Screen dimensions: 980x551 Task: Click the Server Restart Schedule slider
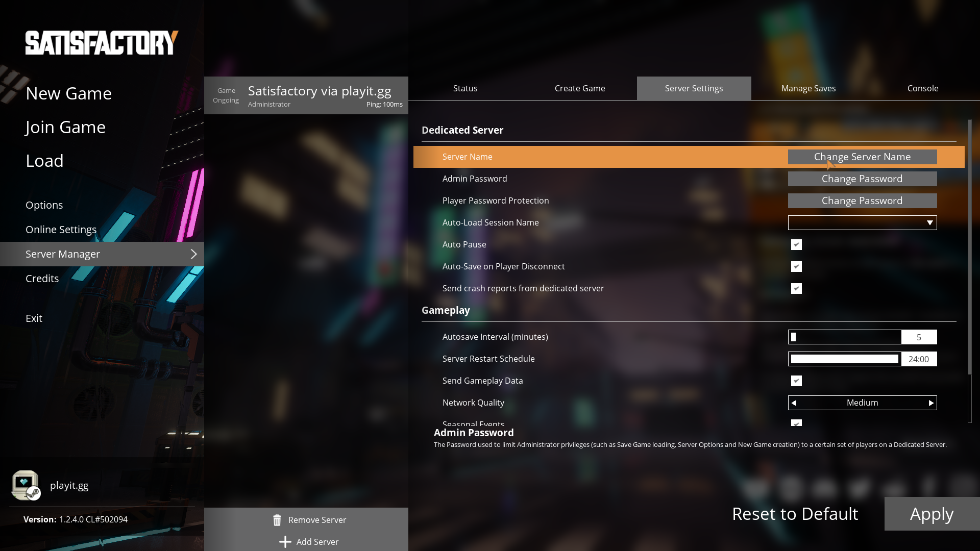point(845,359)
